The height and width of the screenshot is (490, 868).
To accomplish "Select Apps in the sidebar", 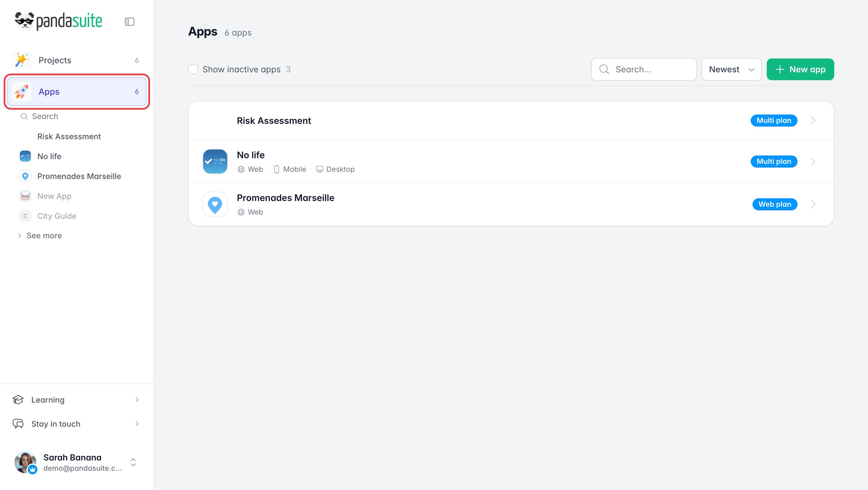I will pos(77,91).
